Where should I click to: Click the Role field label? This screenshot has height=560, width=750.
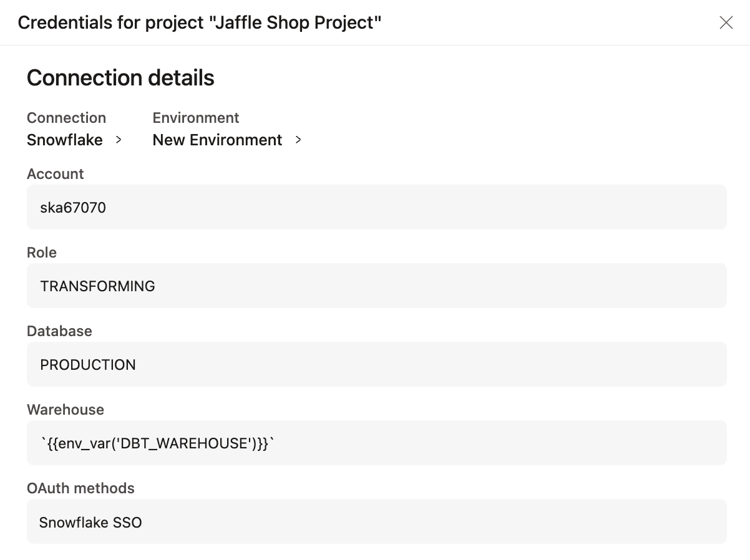click(42, 253)
